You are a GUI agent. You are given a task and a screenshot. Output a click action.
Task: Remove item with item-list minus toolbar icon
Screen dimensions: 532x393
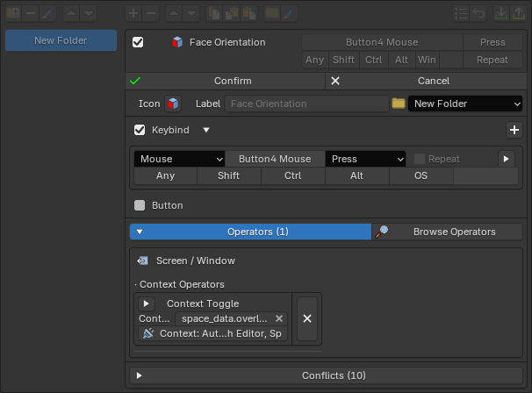151,13
